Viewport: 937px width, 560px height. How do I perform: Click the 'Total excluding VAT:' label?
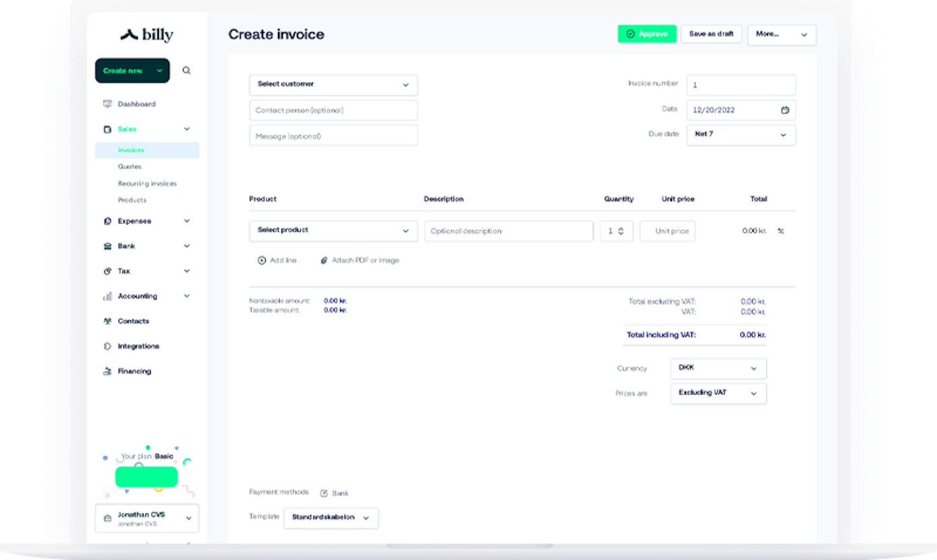pyautogui.click(x=662, y=302)
